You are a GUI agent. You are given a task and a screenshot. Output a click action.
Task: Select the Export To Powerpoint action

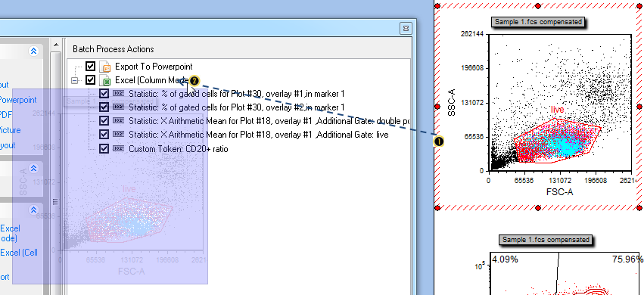click(154, 67)
